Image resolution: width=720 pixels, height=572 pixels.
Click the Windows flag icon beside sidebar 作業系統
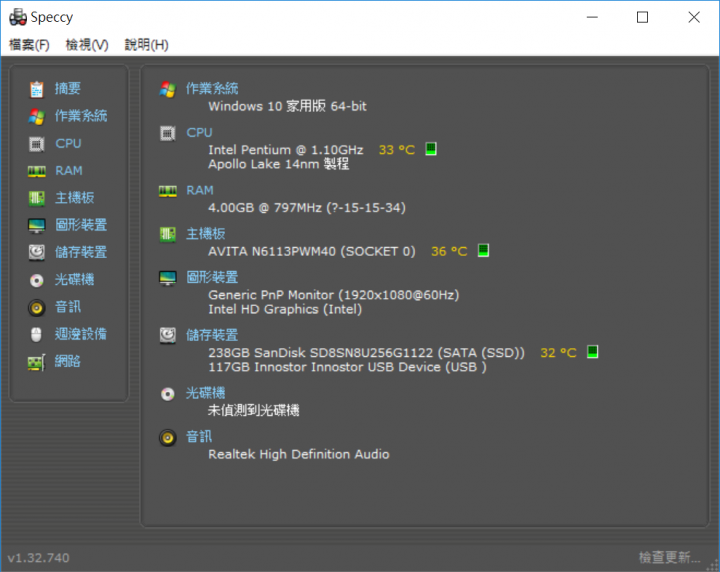(x=37, y=117)
